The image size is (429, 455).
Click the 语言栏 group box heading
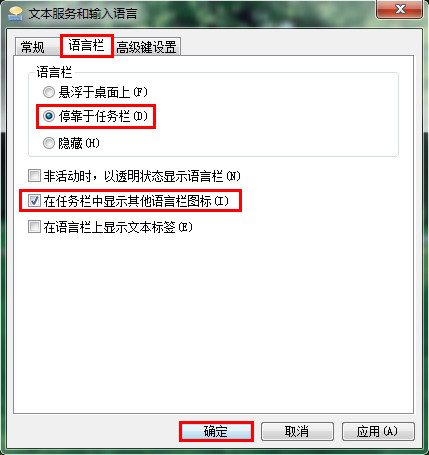pyautogui.click(x=54, y=72)
